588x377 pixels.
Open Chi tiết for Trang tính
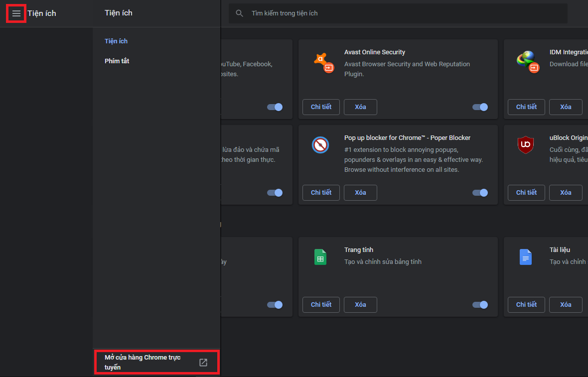[x=321, y=305]
